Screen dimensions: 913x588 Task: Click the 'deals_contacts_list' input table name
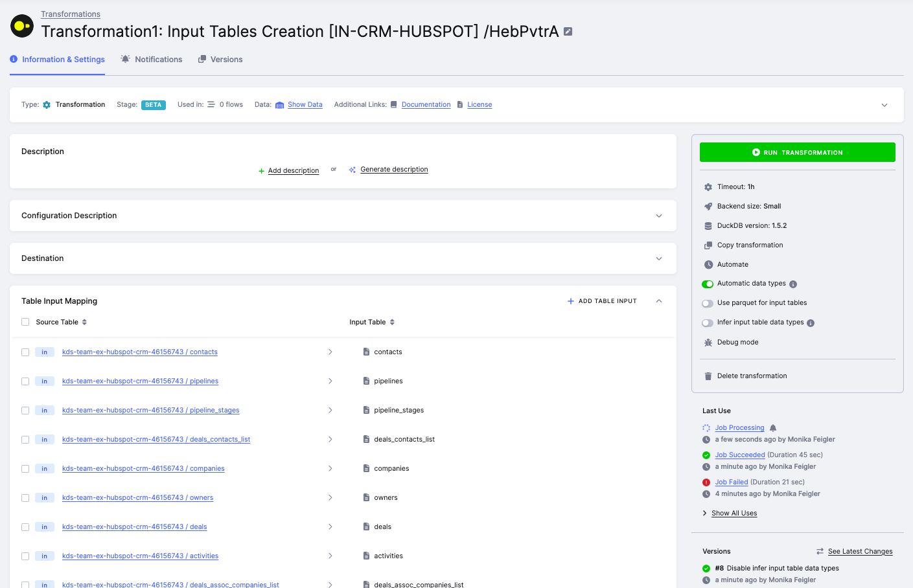[x=404, y=440]
